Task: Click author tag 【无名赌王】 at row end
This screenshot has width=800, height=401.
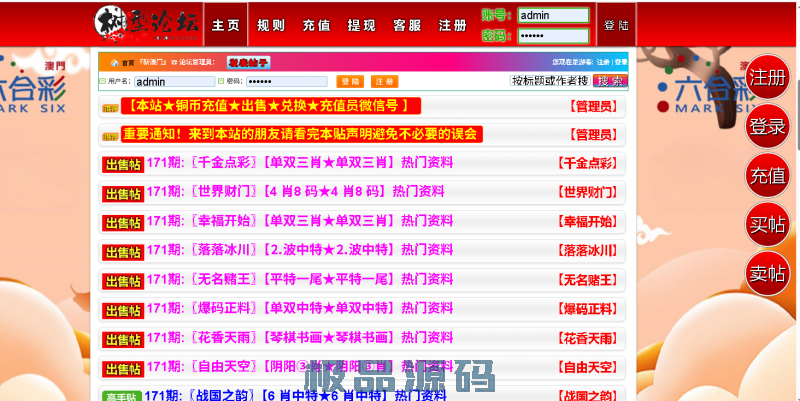Action: coord(587,280)
